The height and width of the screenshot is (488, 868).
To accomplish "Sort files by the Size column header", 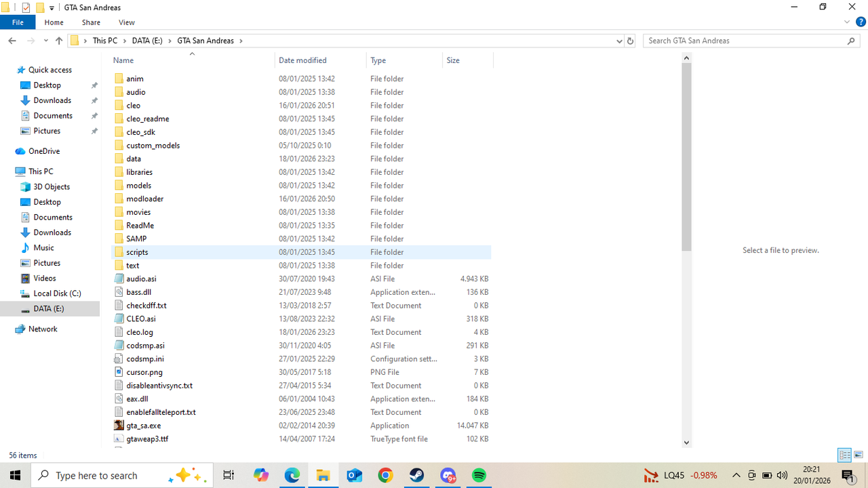I will click(468, 60).
